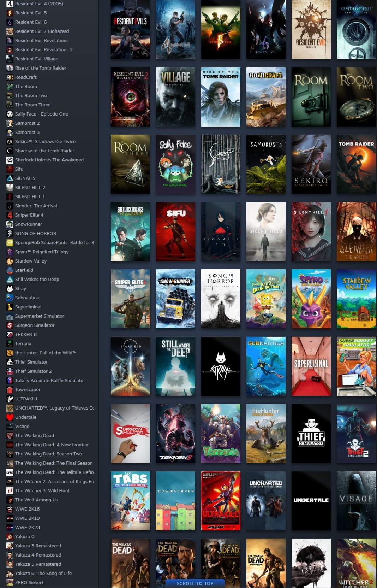
Task: Open Stardew Valley from the game list
Action: 31,261
